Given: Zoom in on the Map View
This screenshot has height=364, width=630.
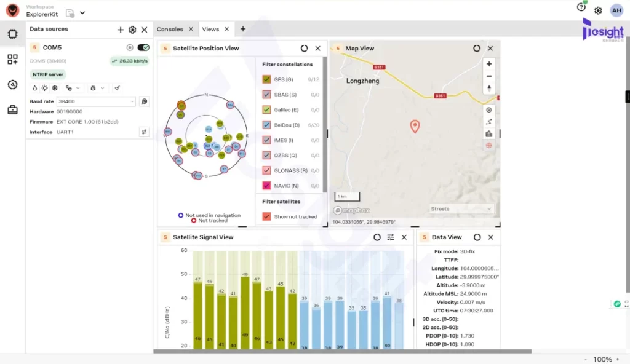Looking at the screenshot, I should click(489, 64).
